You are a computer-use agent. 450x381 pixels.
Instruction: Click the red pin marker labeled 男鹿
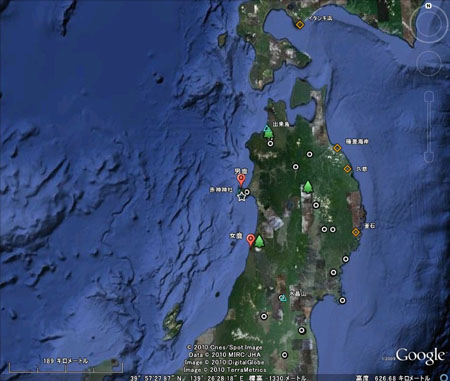[x=241, y=180]
